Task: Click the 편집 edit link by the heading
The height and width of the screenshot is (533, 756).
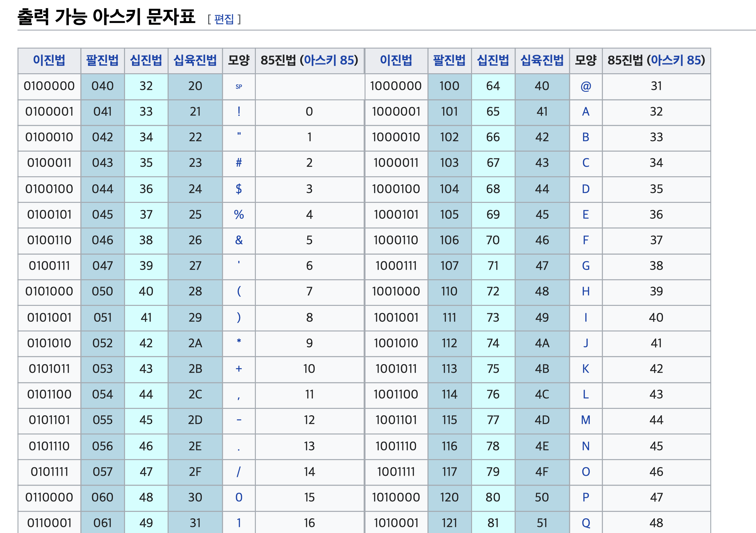Action: 224,19
